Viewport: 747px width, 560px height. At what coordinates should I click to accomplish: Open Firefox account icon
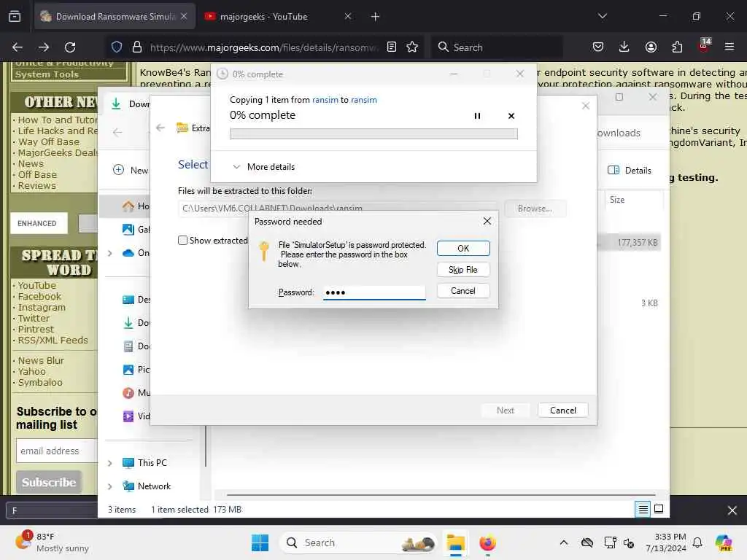(x=651, y=47)
